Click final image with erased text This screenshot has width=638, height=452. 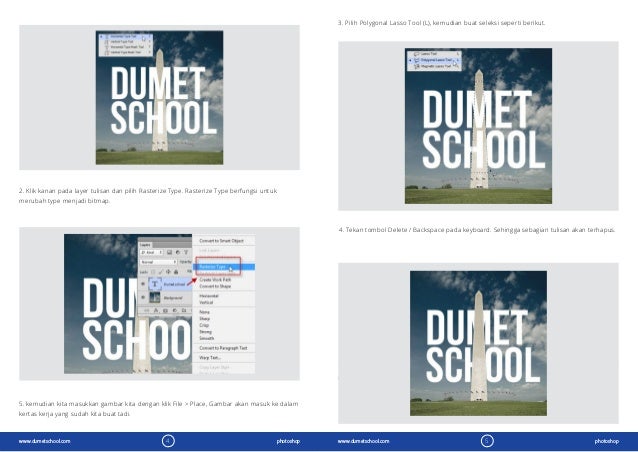tap(478, 343)
